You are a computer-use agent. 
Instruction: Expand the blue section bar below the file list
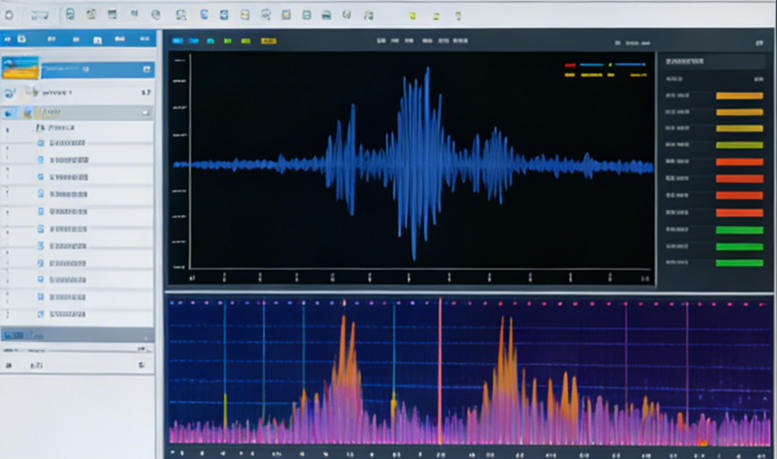click(76, 336)
